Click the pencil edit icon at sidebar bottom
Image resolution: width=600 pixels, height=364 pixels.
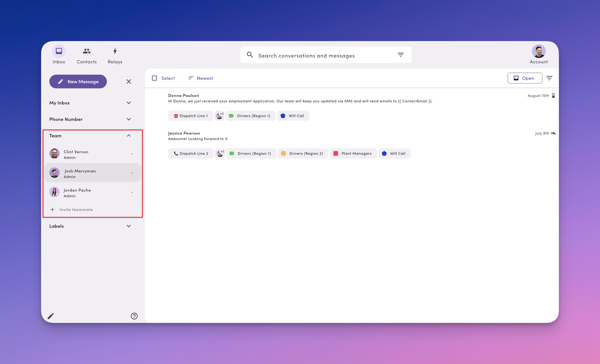51,316
